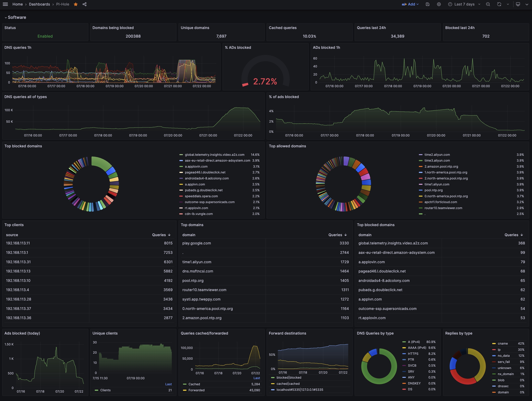Open Status panel title menu

pyautogui.click(x=10, y=28)
